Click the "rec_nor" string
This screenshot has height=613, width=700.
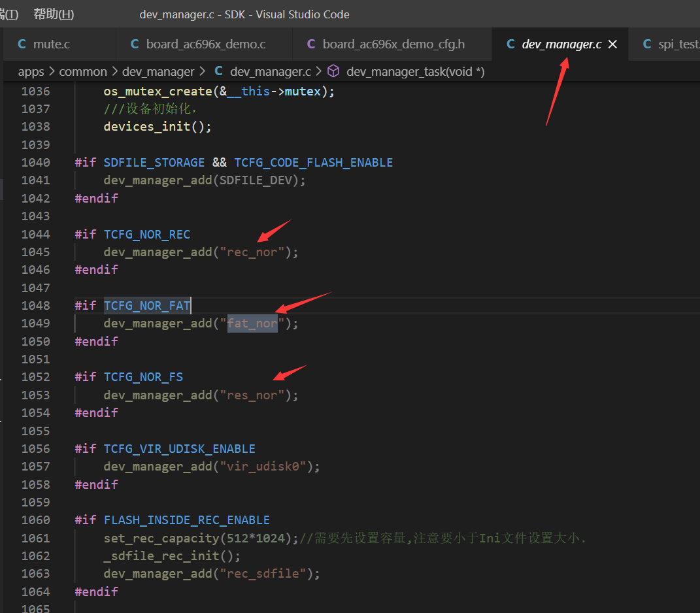tap(252, 252)
